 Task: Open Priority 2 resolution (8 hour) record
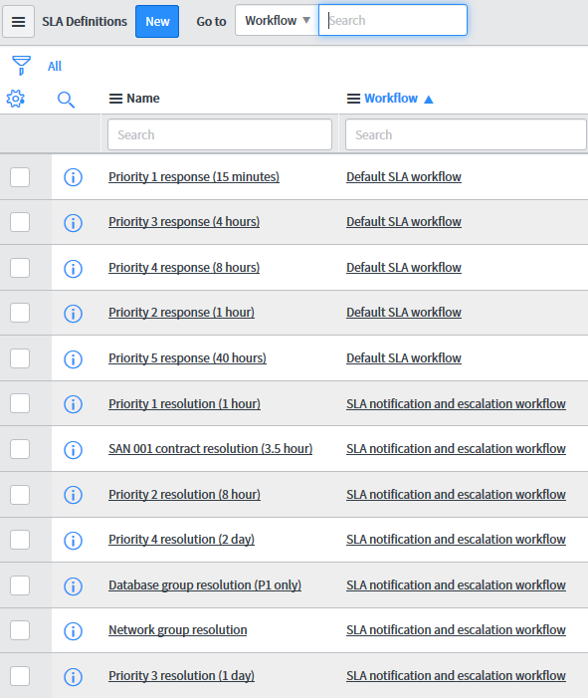pyautogui.click(x=184, y=494)
